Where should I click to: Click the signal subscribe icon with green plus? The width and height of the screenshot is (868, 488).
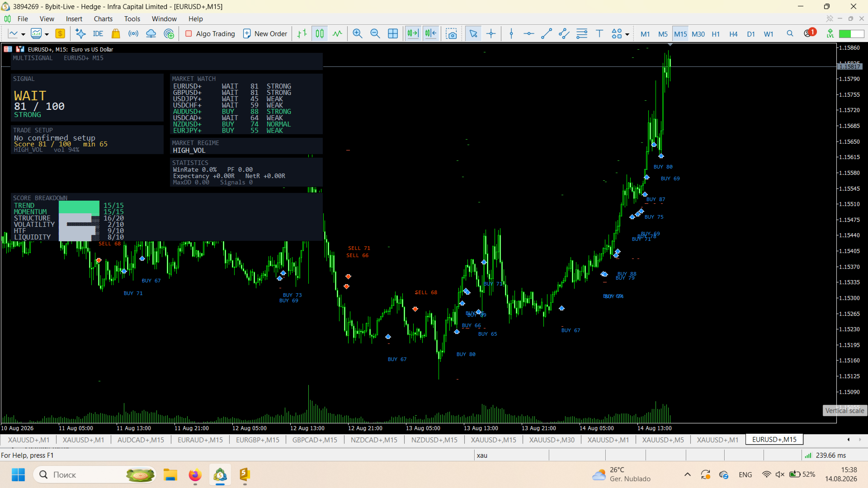[x=169, y=33]
